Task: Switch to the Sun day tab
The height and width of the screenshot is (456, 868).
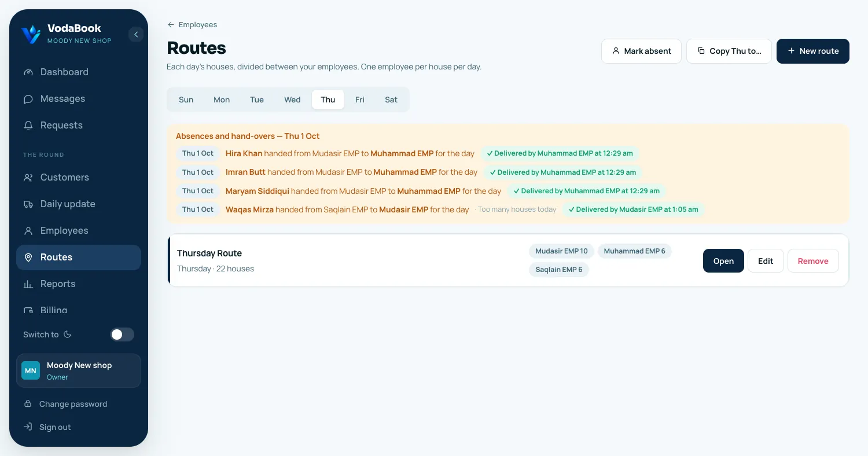Action: tap(186, 100)
